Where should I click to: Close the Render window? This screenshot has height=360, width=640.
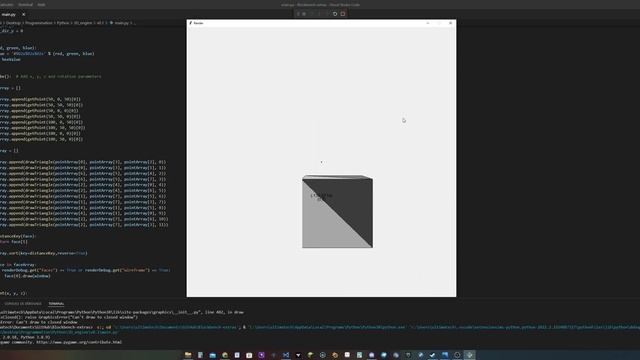[451, 23]
